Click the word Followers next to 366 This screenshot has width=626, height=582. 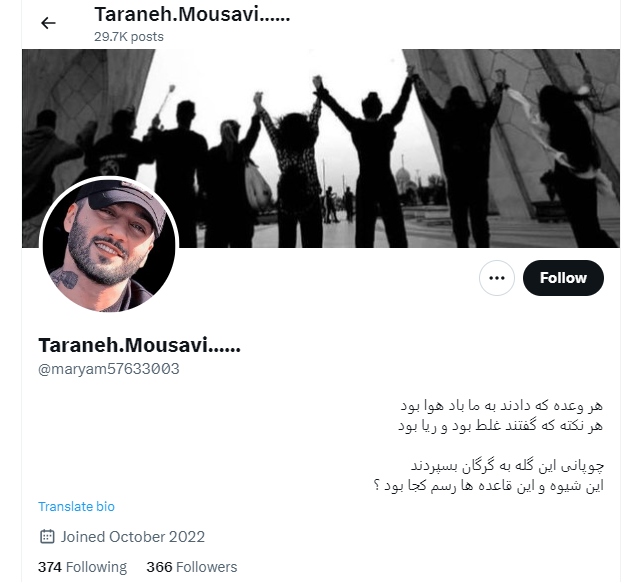point(206,567)
